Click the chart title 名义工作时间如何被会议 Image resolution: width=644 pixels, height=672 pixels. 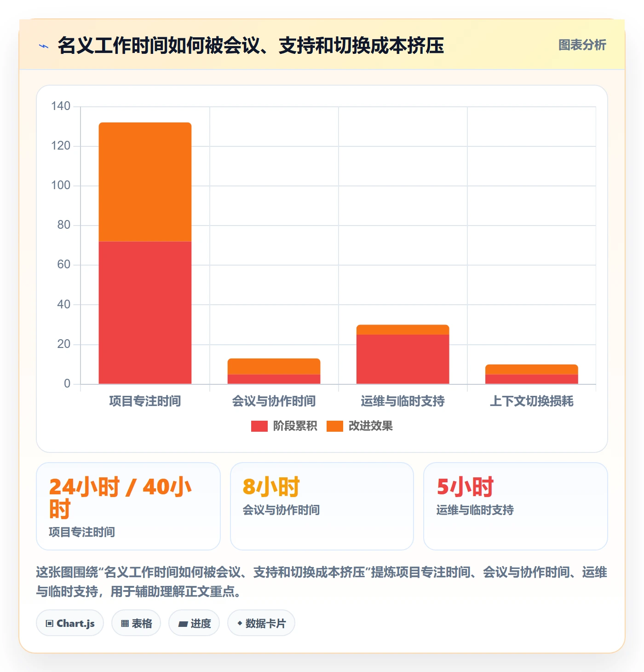[251, 46]
